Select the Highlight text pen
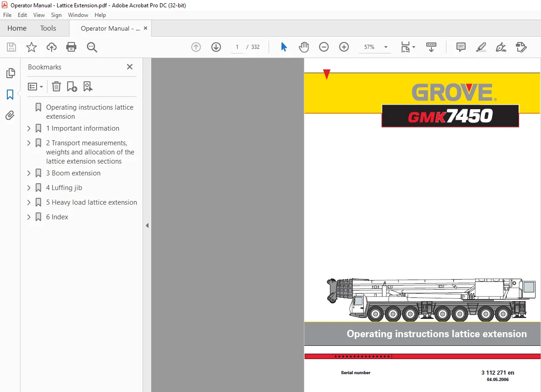The width and height of the screenshot is (541, 392). click(x=481, y=47)
